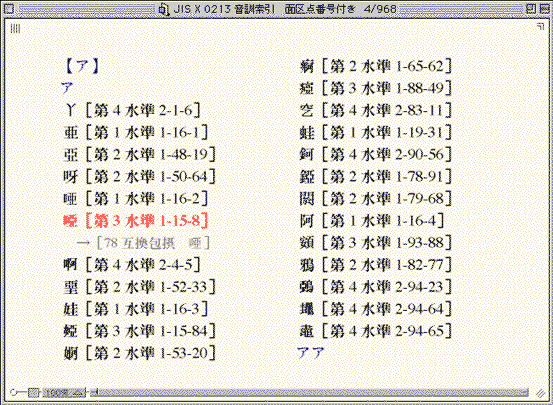
Task: Select the red highlighted entry 1-15-8
Action: 136,221
